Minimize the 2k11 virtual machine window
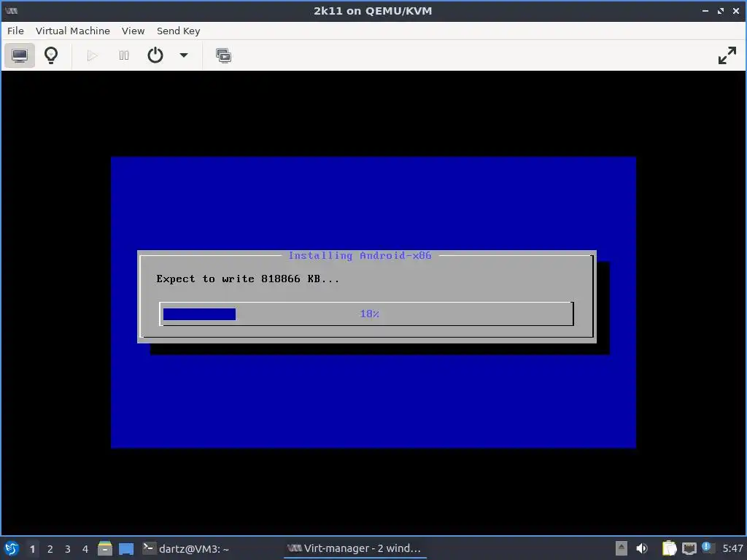 pyautogui.click(x=705, y=10)
